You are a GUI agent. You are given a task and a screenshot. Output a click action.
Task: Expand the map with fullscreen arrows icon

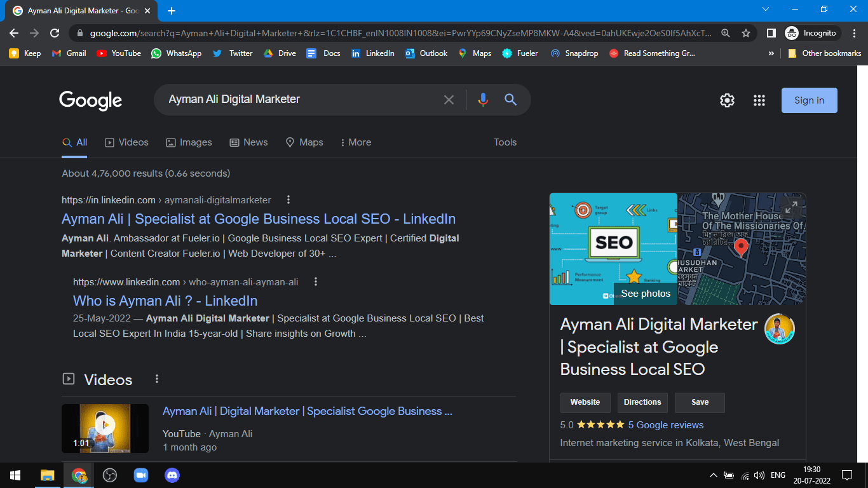[x=791, y=207]
